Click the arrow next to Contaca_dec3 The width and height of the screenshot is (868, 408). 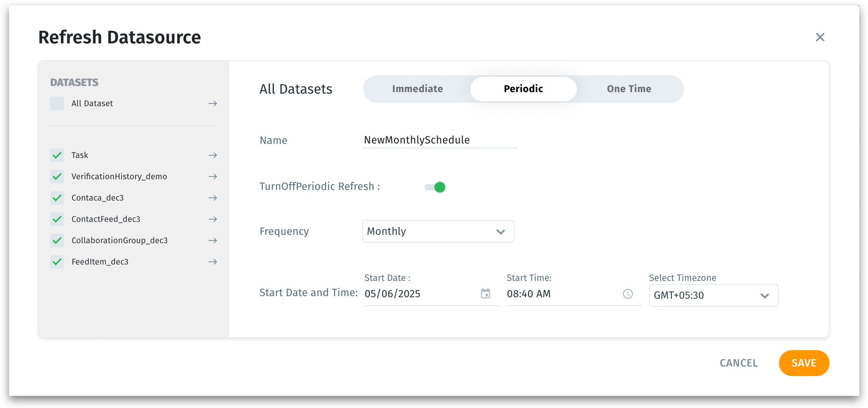click(x=213, y=198)
